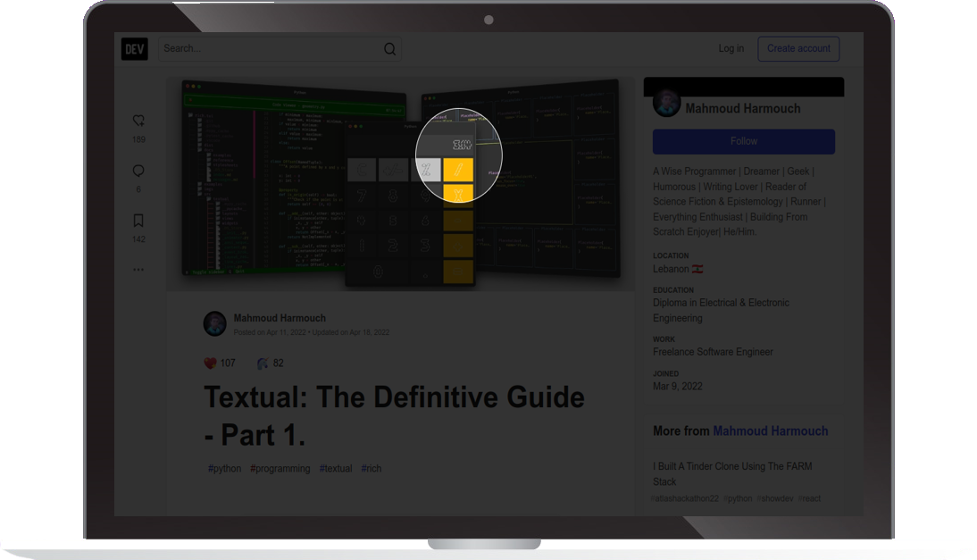Open the #python tag under title
The height and width of the screenshot is (560, 977).
point(224,468)
